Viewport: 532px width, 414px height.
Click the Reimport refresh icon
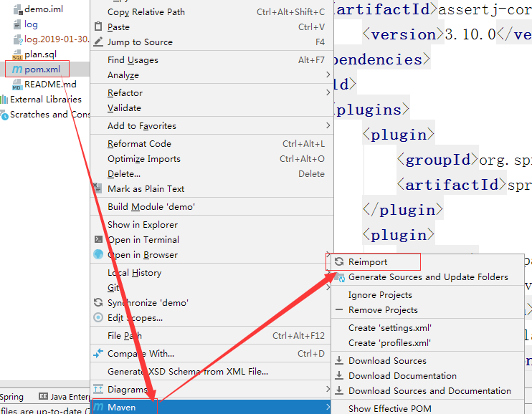click(x=339, y=261)
